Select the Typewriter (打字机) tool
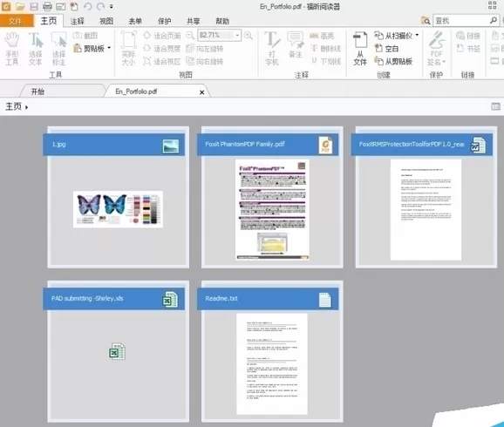Viewport: 504px width, 427px height. click(272, 49)
